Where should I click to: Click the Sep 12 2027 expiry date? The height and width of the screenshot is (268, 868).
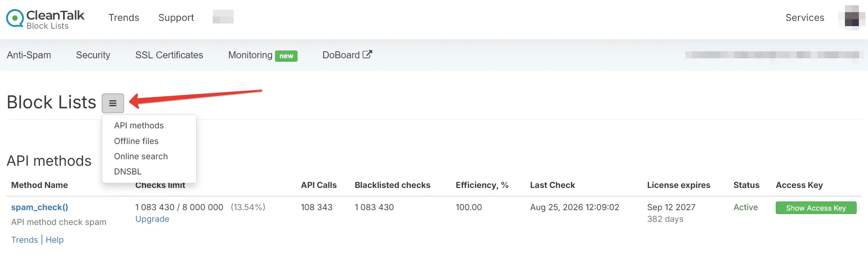point(671,207)
